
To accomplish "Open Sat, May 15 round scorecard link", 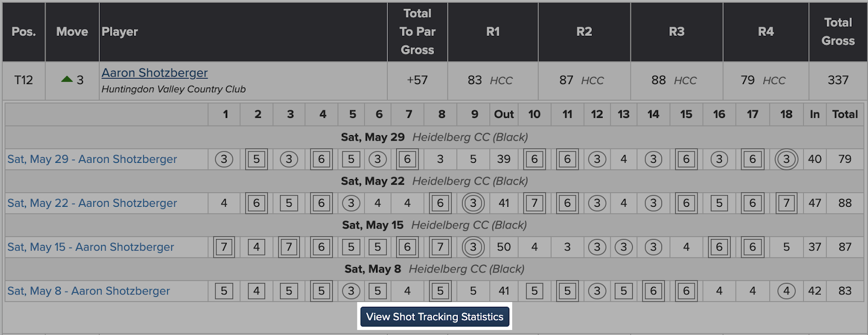I will tap(91, 247).
